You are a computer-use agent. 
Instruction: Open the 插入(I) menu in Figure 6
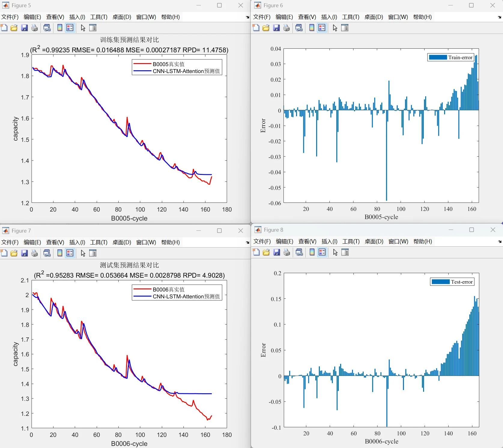329,17
